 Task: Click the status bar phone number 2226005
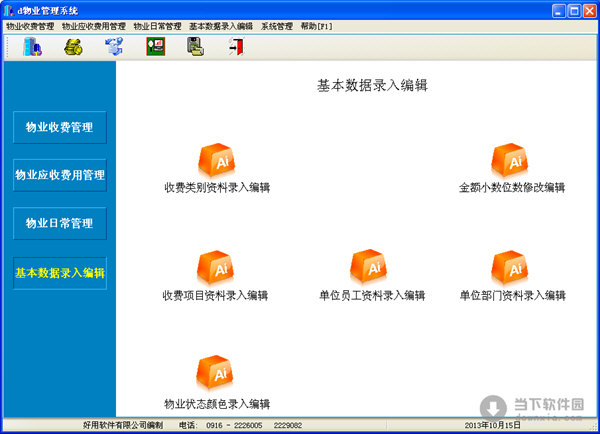(248, 426)
